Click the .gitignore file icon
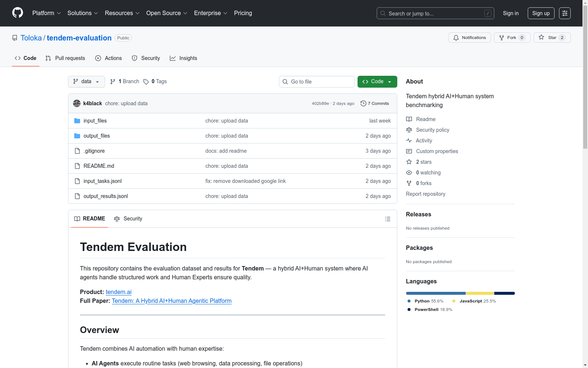Screen dimensions: 588x368 pyautogui.click(x=77, y=151)
